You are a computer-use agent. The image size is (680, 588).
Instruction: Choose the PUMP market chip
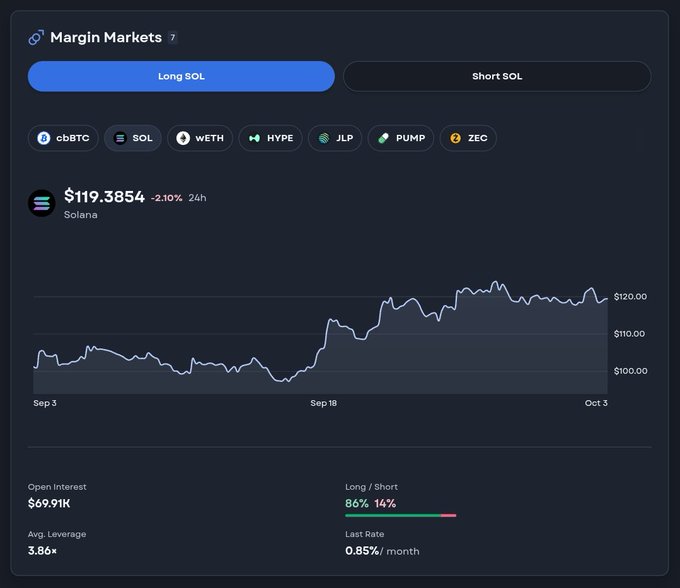pos(401,138)
